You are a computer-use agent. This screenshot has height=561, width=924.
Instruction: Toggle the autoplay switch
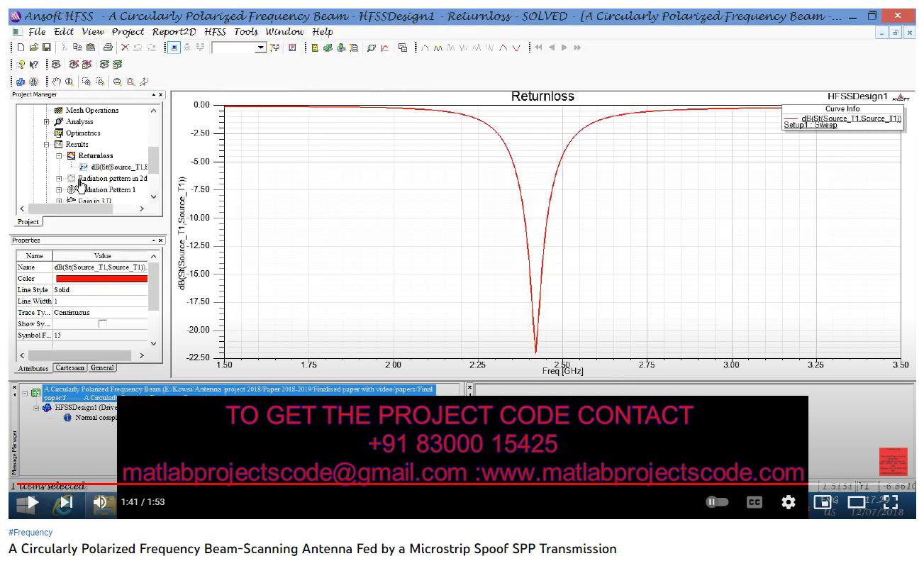pyautogui.click(x=717, y=502)
